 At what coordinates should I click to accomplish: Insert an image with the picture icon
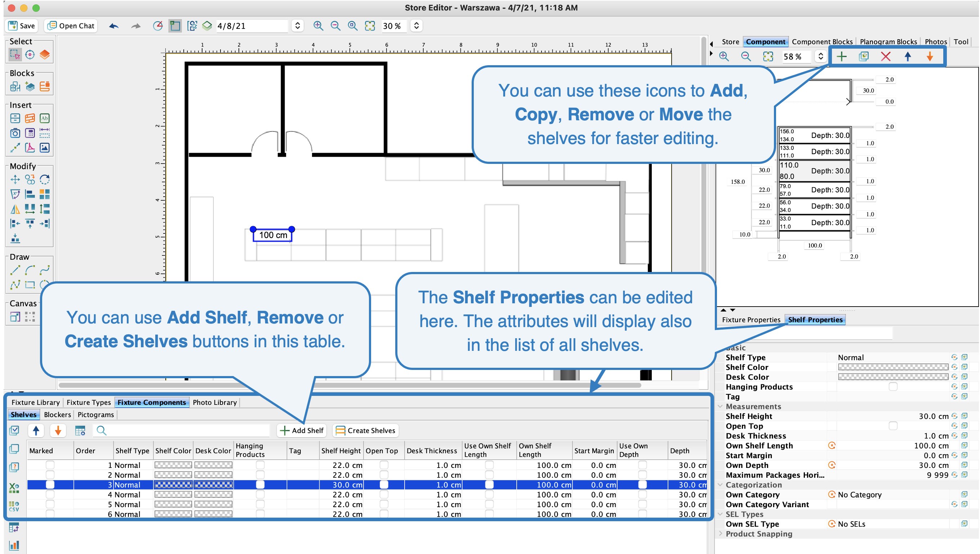click(x=45, y=148)
